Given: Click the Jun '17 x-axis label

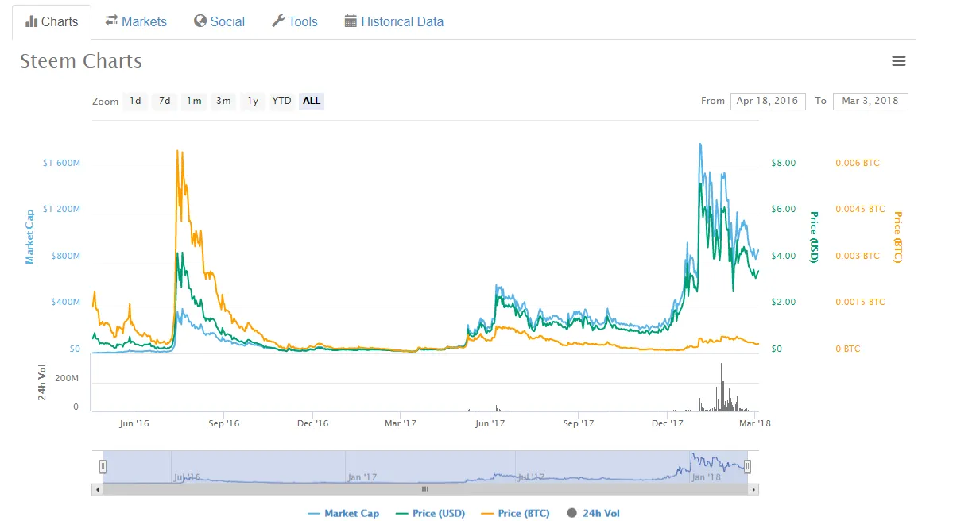Looking at the screenshot, I should tap(490, 423).
